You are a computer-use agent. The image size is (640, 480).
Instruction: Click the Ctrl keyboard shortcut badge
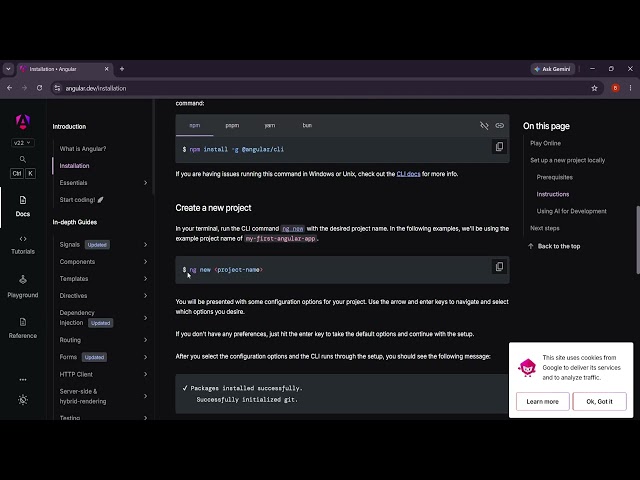pos(17,173)
